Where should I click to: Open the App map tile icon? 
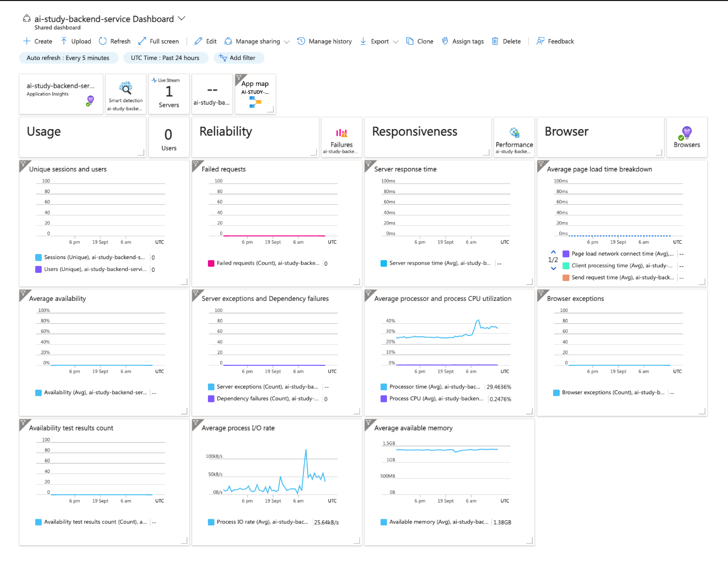point(255,103)
